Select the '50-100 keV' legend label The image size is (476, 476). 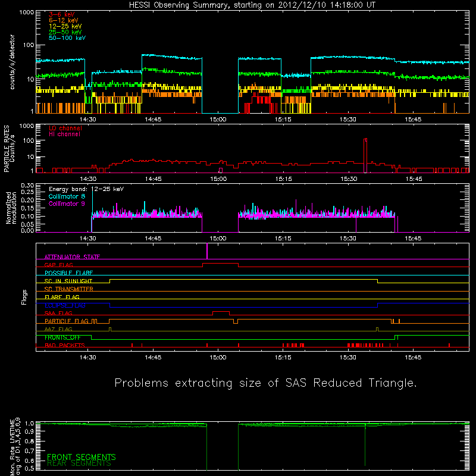[67, 38]
